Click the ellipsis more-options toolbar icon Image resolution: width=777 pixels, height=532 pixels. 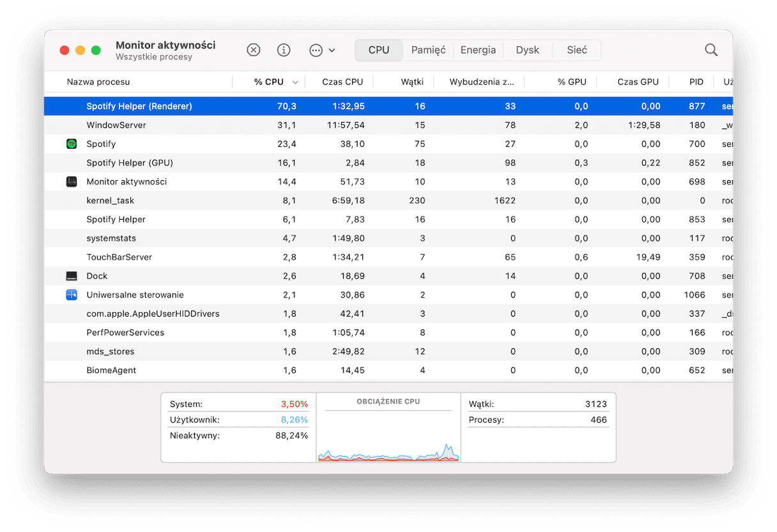tap(316, 50)
